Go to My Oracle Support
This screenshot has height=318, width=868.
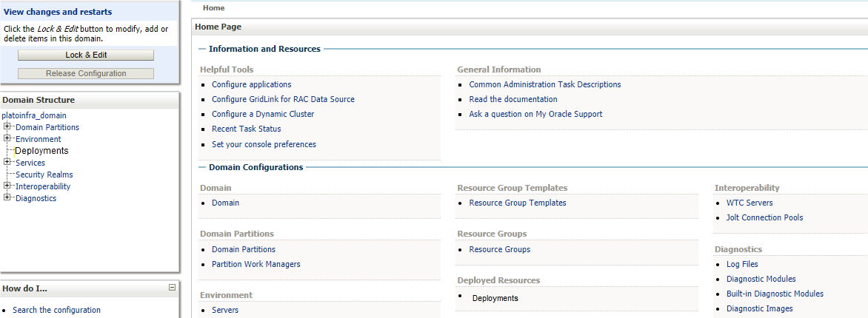pos(569,114)
